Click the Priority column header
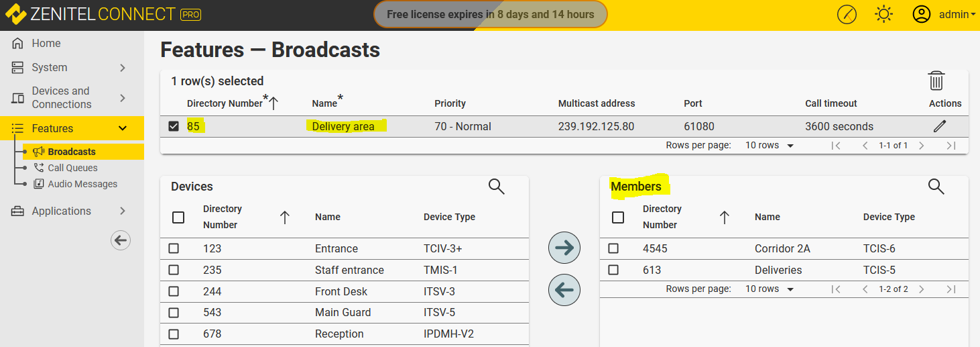 pyautogui.click(x=450, y=103)
